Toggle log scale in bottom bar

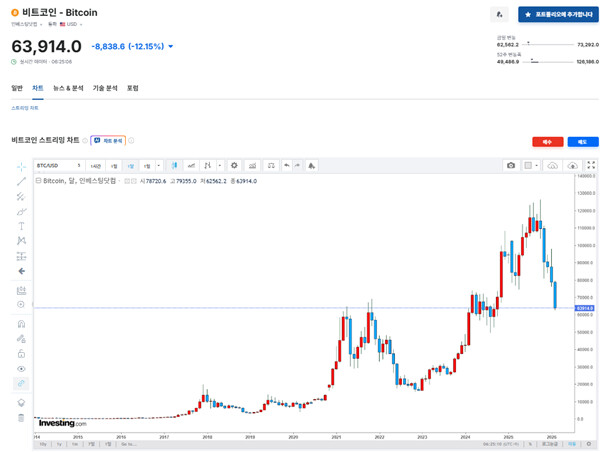pos(549,444)
